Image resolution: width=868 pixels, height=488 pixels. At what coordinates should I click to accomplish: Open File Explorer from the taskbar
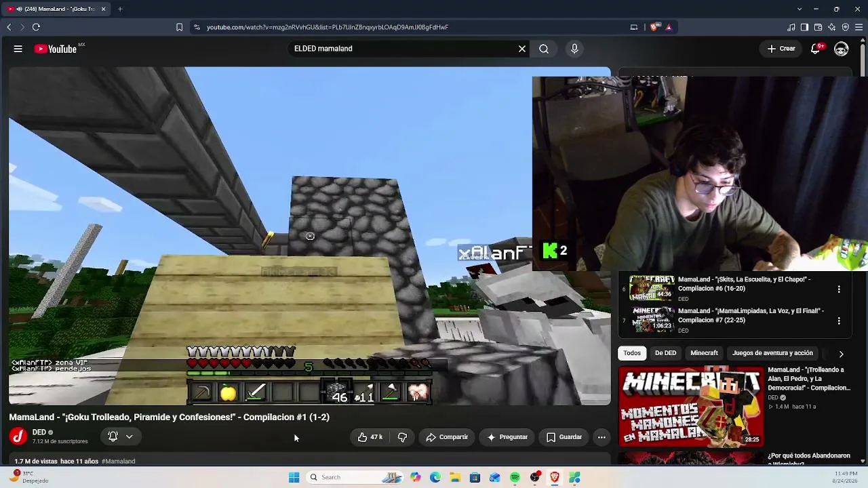[x=455, y=477]
